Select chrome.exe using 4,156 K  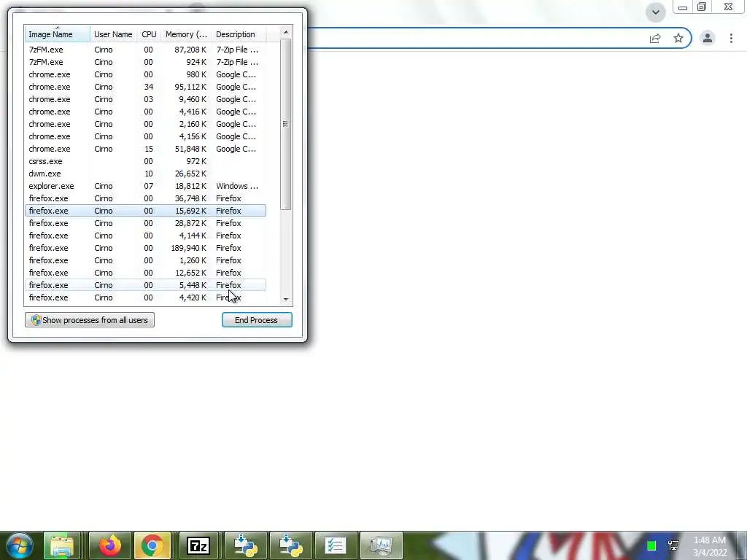(x=145, y=136)
